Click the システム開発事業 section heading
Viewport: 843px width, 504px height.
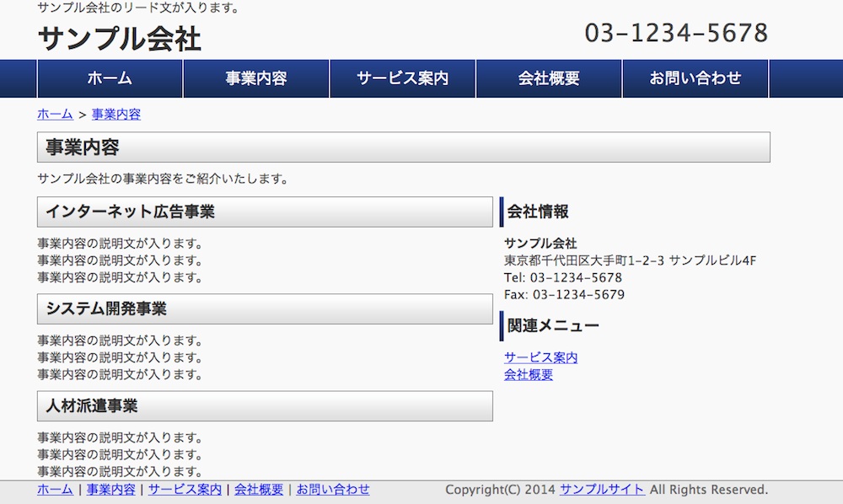tap(106, 308)
